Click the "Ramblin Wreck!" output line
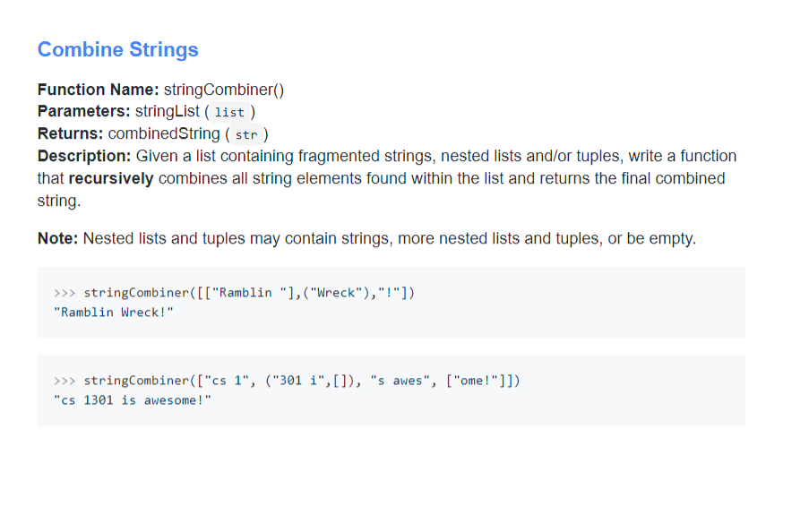The width and height of the screenshot is (792, 532). [114, 313]
